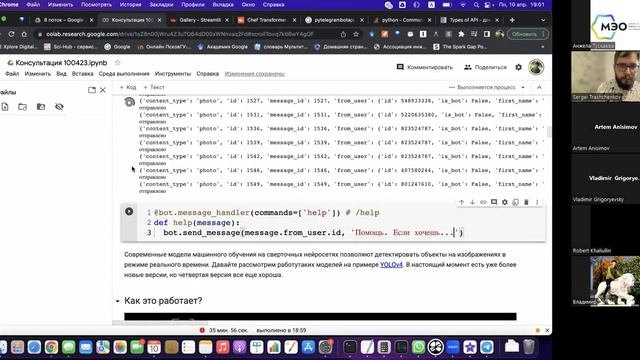
Task: Open the Sci-Hub bookmark
Action: (71, 47)
